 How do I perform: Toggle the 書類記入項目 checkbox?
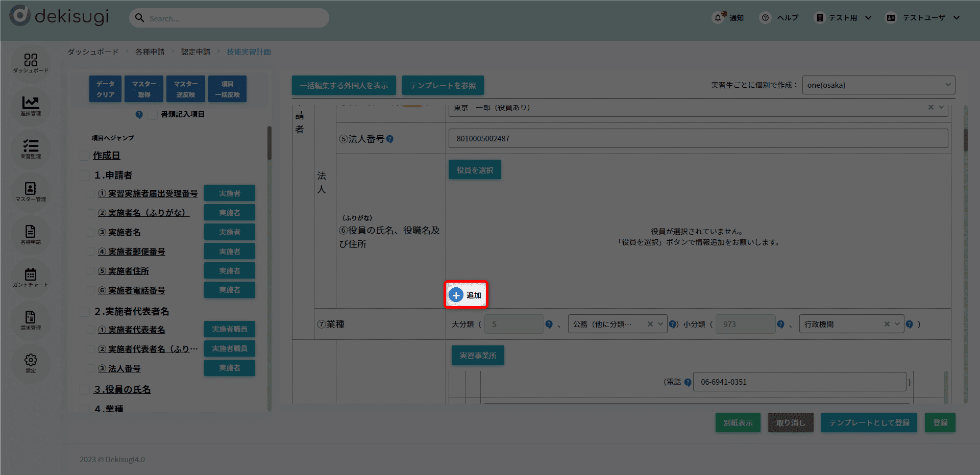[152, 114]
